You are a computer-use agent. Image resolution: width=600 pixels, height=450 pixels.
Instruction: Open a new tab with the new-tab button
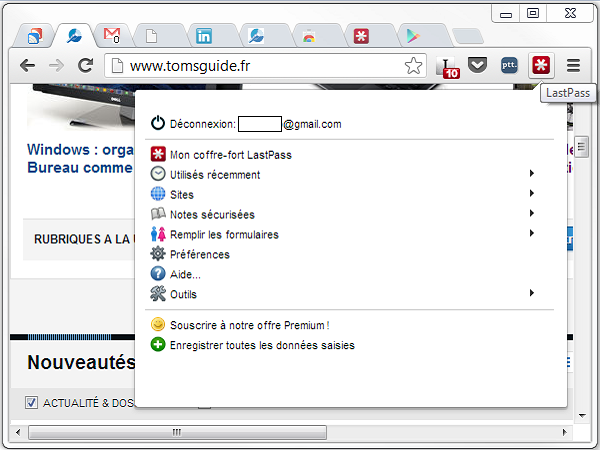click(467, 36)
